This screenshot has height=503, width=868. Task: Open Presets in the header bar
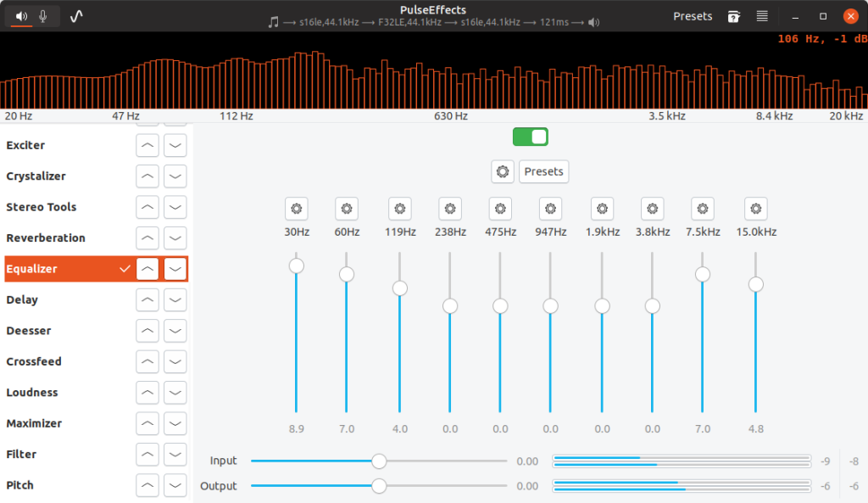(693, 16)
